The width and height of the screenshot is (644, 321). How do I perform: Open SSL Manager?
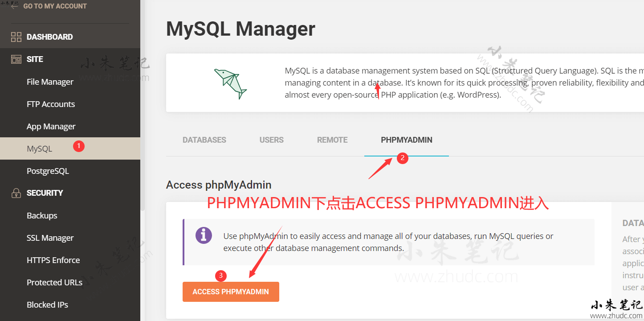tap(50, 238)
